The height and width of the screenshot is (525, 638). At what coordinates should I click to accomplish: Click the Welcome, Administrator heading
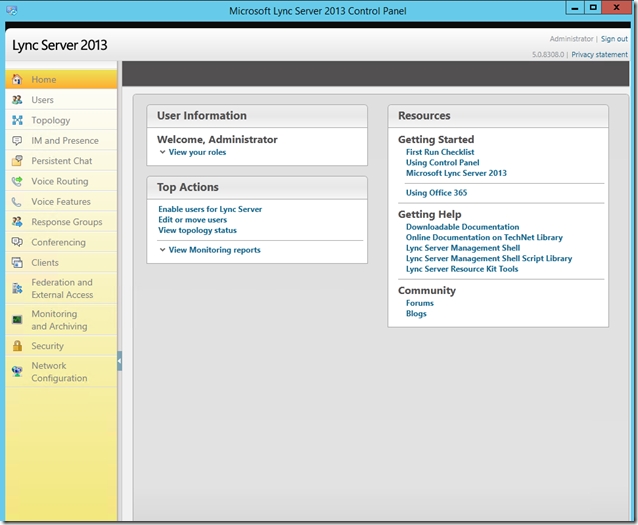217,139
